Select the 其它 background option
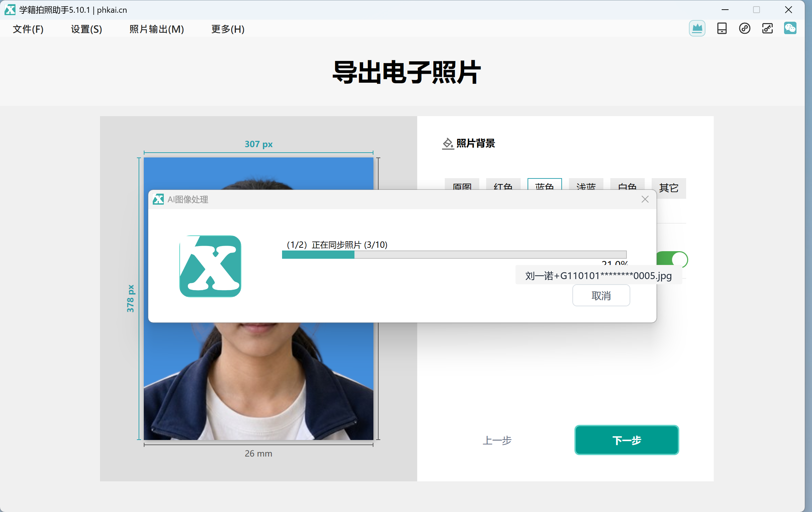Image resolution: width=812 pixels, height=512 pixels. (669, 188)
